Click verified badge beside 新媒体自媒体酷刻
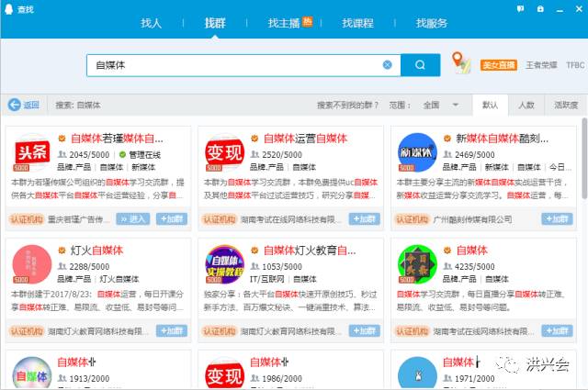Image resolution: width=588 pixels, height=390 pixels. point(447,139)
